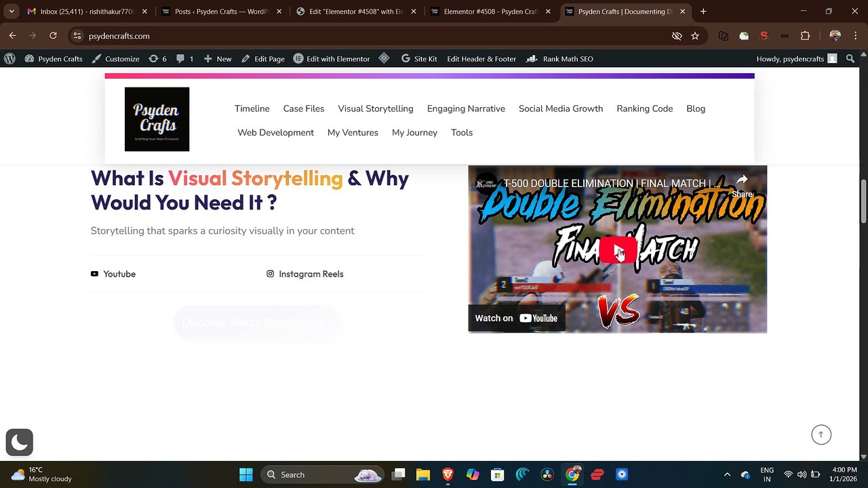This screenshot has height=488, width=868.
Task: Open the Customize theme option
Action: (x=115, y=59)
